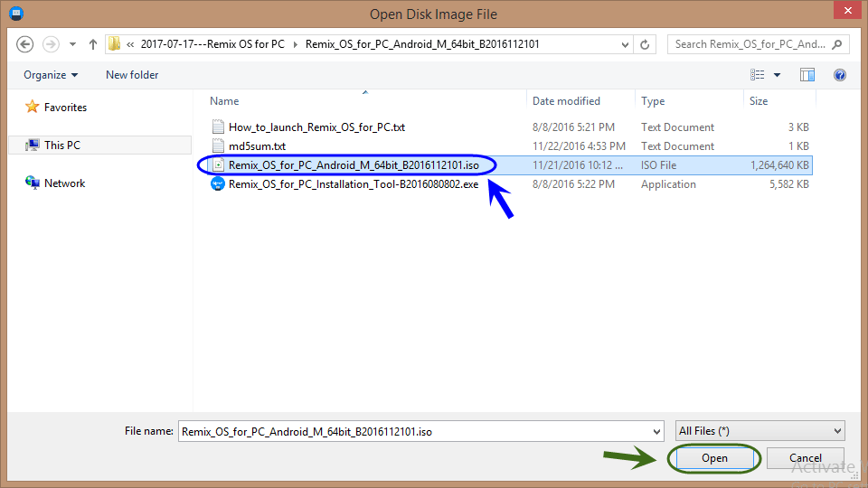Click the ISO File type cell
This screenshot has height=488, width=868.
pos(659,164)
